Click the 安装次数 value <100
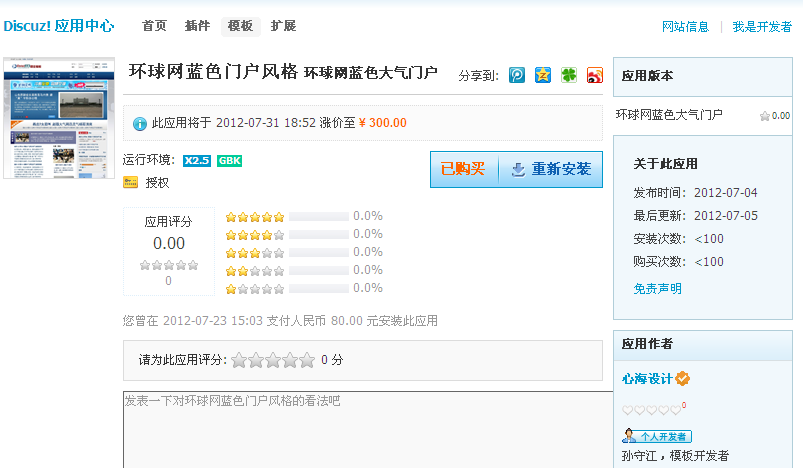The image size is (803, 468). 709,239
